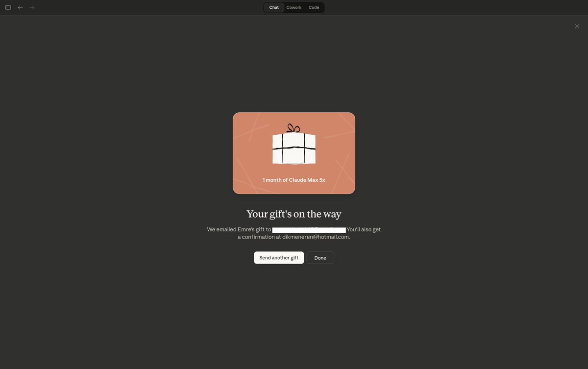588x369 pixels.
Task: Click the Done button
Action: (x=320, y=258)
